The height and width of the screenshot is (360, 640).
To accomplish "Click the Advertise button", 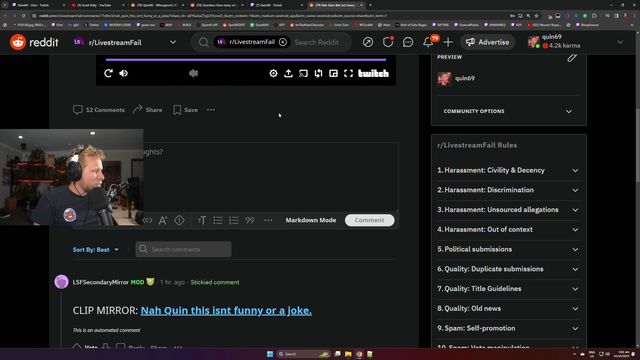I will [487, 42].
